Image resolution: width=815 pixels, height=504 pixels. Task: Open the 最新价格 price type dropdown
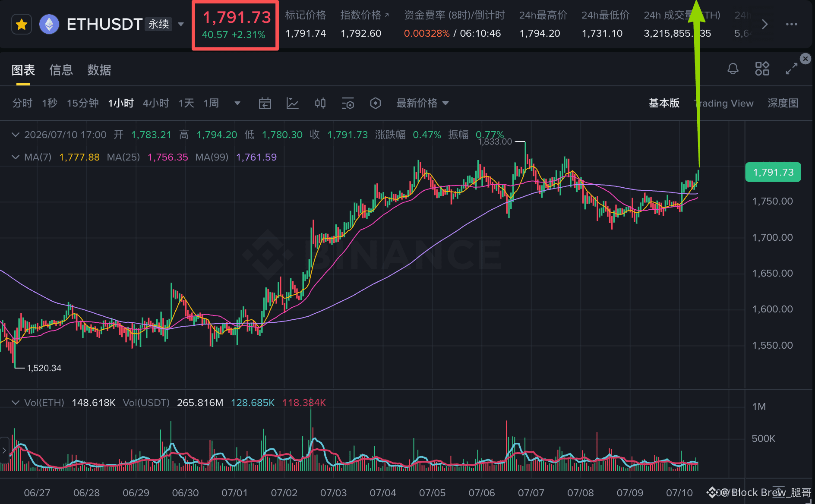tap(423, 103)
